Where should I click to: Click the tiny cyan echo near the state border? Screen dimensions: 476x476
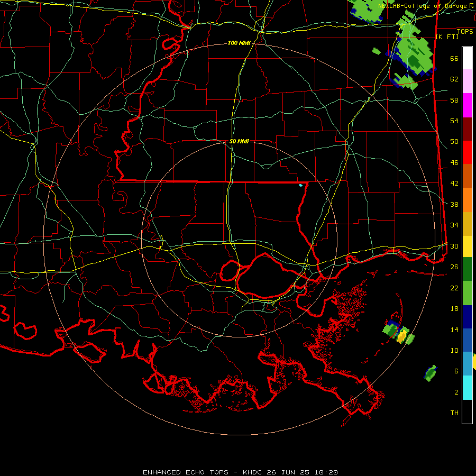[x=301, y=185]
